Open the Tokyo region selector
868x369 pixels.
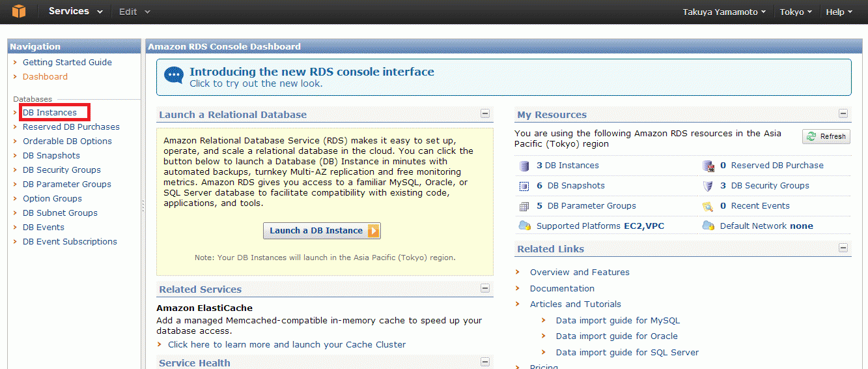[x=796, y=12]
